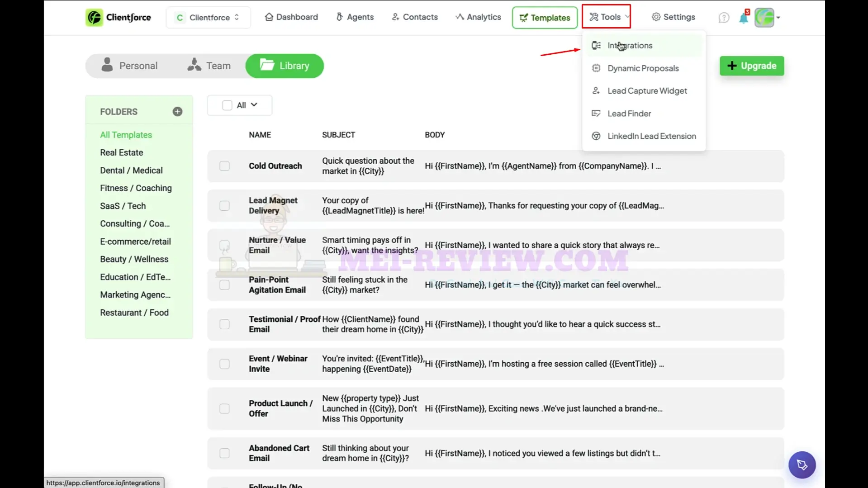
Task: Select the Pain-Point Agitation Email checkbox
Action: tap(224, 285)
